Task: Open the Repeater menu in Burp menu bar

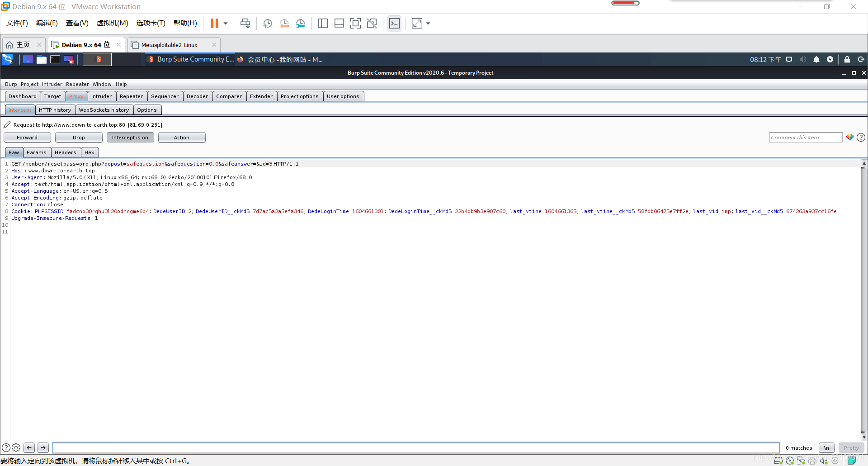Action: [77, 84]
